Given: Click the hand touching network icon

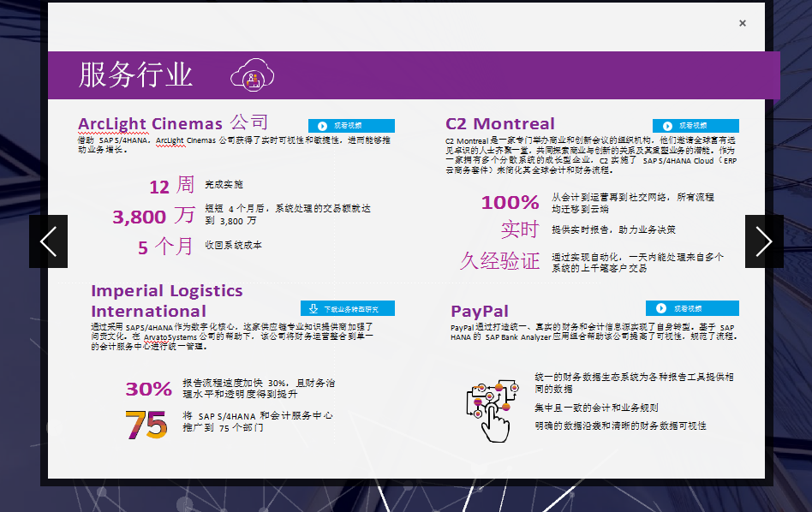Looking at the screenshot, I should (x=492, y=411).
